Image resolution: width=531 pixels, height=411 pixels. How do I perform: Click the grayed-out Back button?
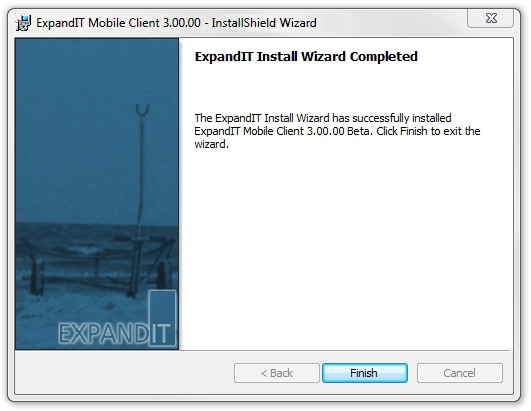(276, 373)
